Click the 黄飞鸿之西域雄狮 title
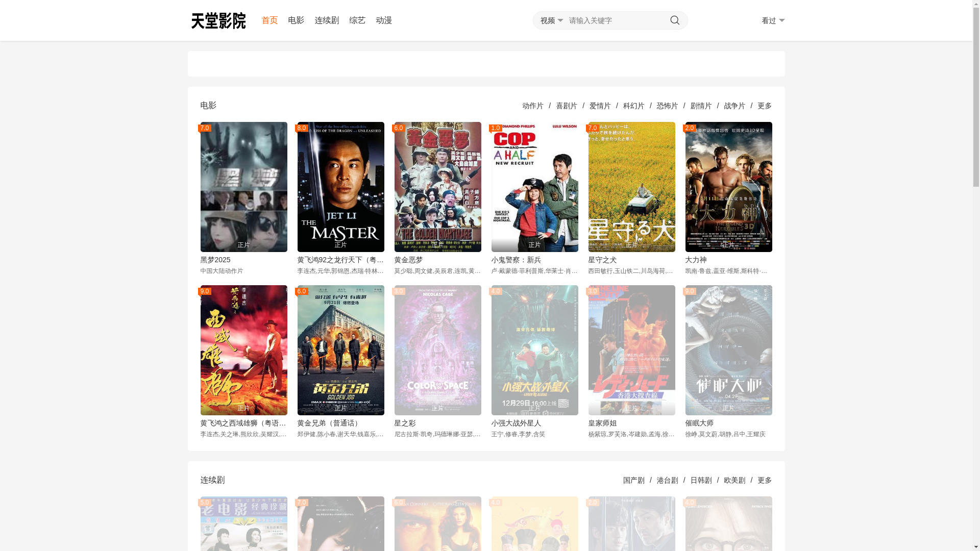 (x=243, y=423)
